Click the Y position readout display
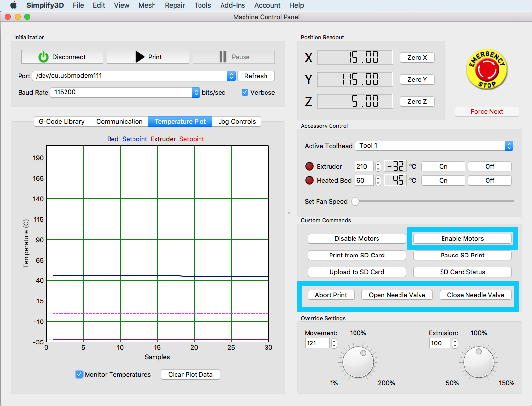Screen dimensions: 532x406 tap(355, 79)
